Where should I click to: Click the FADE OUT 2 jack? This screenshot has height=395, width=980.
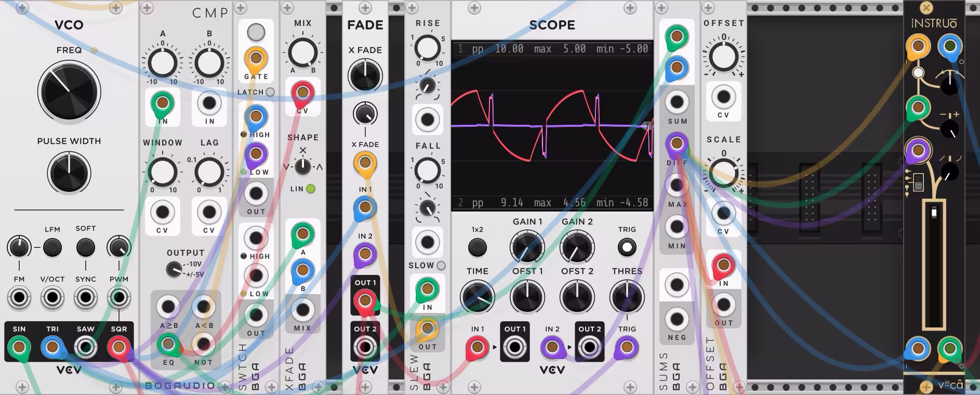coord(365,347)
